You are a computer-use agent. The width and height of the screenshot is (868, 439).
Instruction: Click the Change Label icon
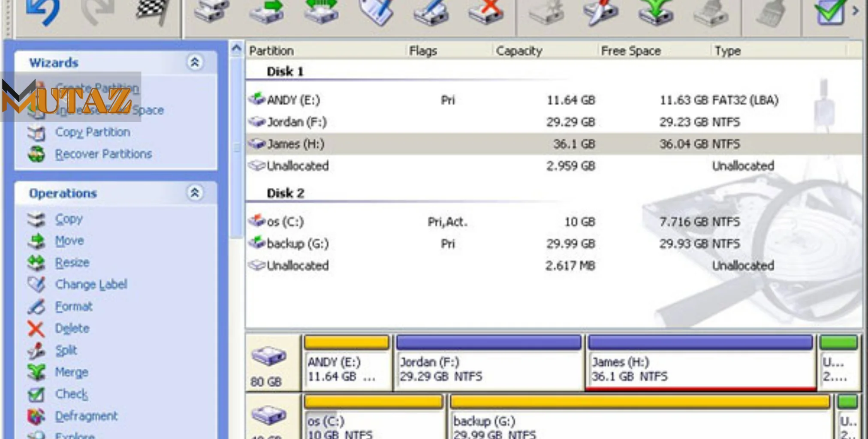pos(36,285)
